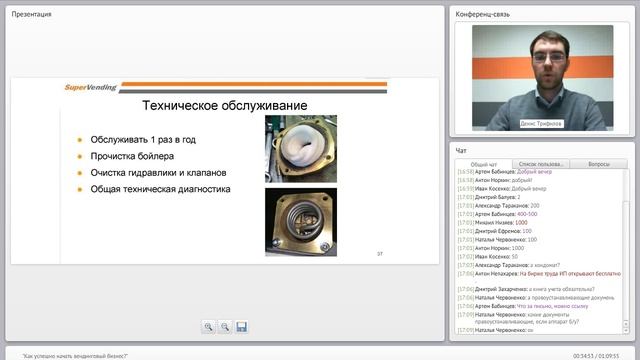Click the upper boiler photo with white scale
Viewport: 640px width, 360px height.
coord(301,149)
